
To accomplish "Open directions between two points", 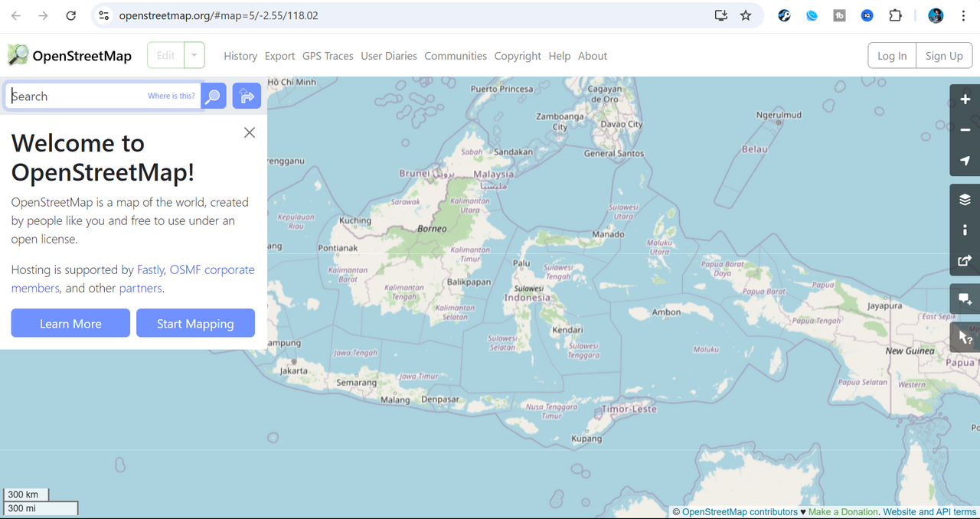I will [247, 96].
